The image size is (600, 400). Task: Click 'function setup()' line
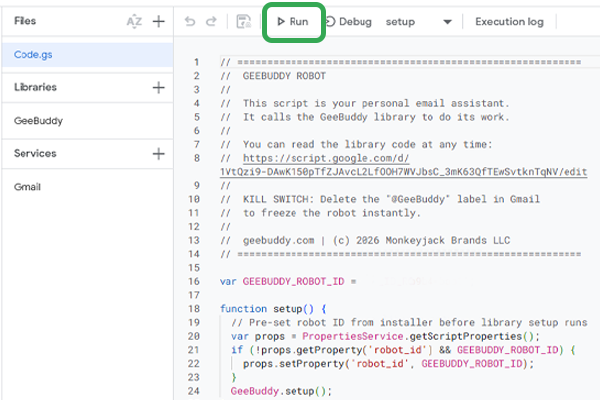pos(273,309)
